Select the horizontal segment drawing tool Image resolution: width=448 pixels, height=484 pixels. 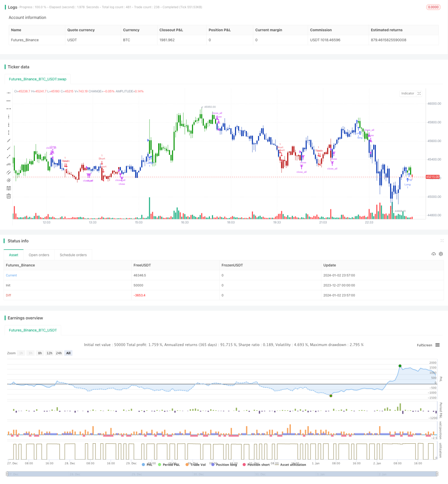click(9, 109)
